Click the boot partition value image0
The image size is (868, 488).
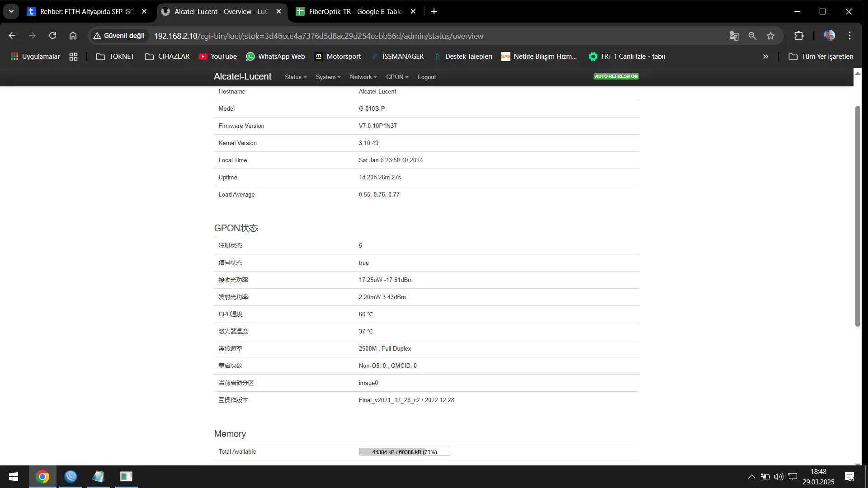coord(368,383)
